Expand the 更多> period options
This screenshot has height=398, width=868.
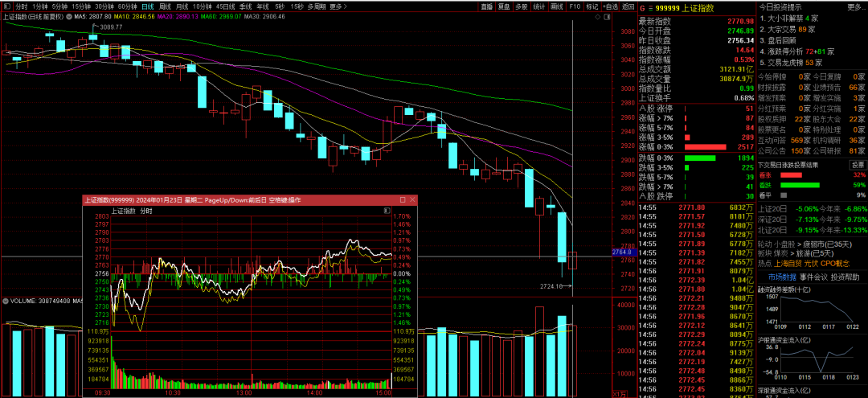(338, 6)
